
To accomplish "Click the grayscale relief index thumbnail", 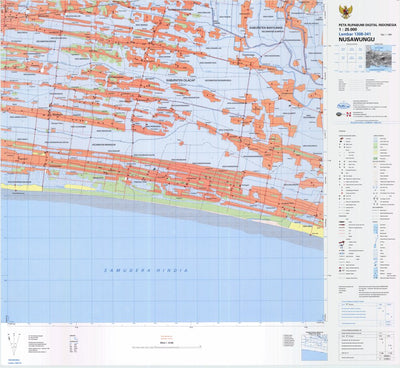I will coord(378,57).
